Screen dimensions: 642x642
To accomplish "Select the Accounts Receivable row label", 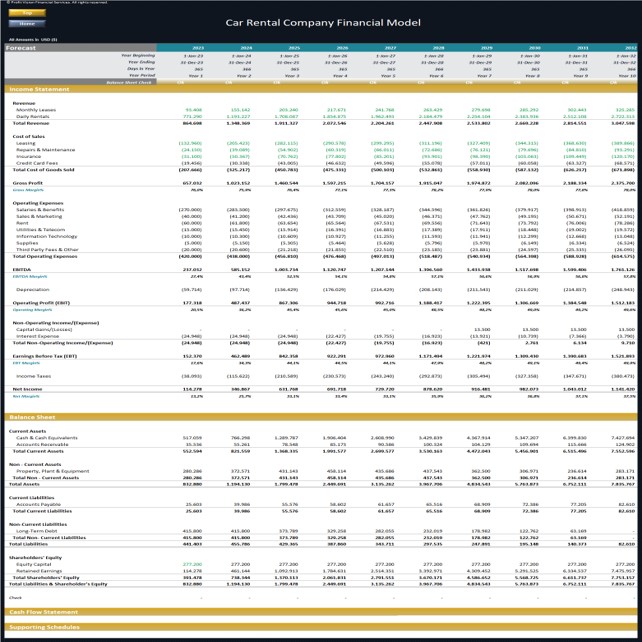I will click(x=42, y=444).
